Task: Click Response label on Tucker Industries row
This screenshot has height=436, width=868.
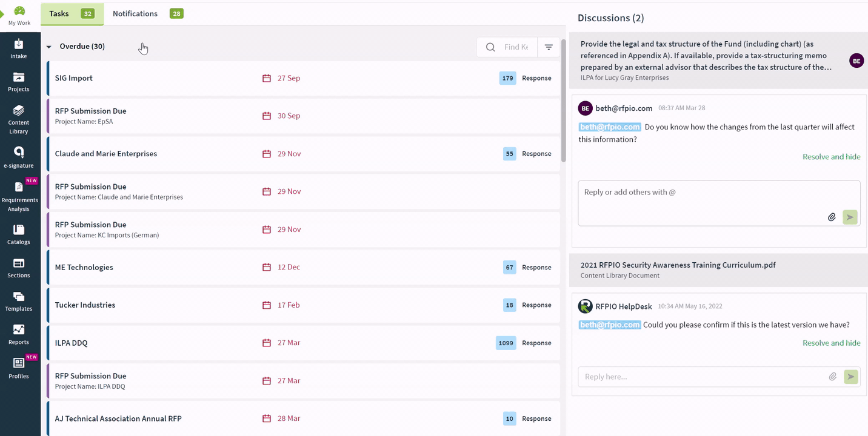Action: tap(536, 305)
